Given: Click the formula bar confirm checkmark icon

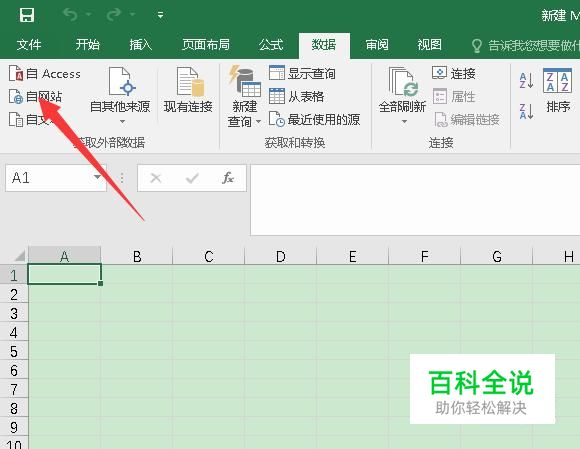Looking at the screenshot, I should [x=192, y=179].
